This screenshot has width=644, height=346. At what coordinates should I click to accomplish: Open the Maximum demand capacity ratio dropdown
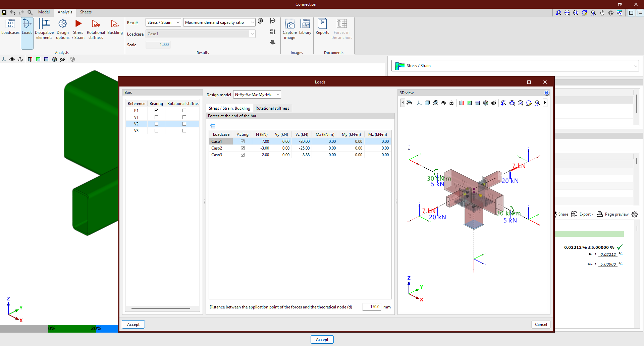coord(219,22)
